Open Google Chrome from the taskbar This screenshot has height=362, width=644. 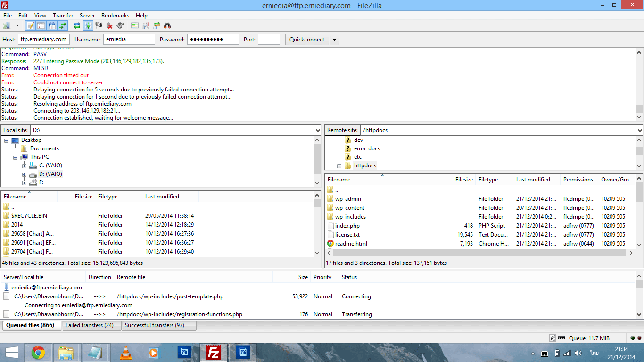click(x=38, y=353)
